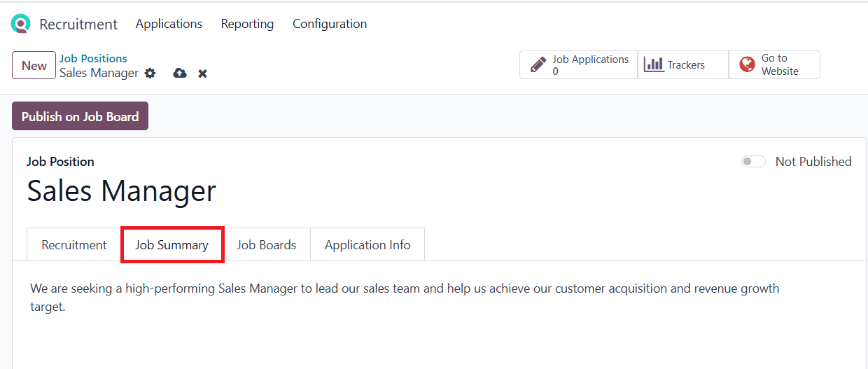868x369 pixels.
Task: Click Publish on Job Board button
Action: tap(80, 116)
